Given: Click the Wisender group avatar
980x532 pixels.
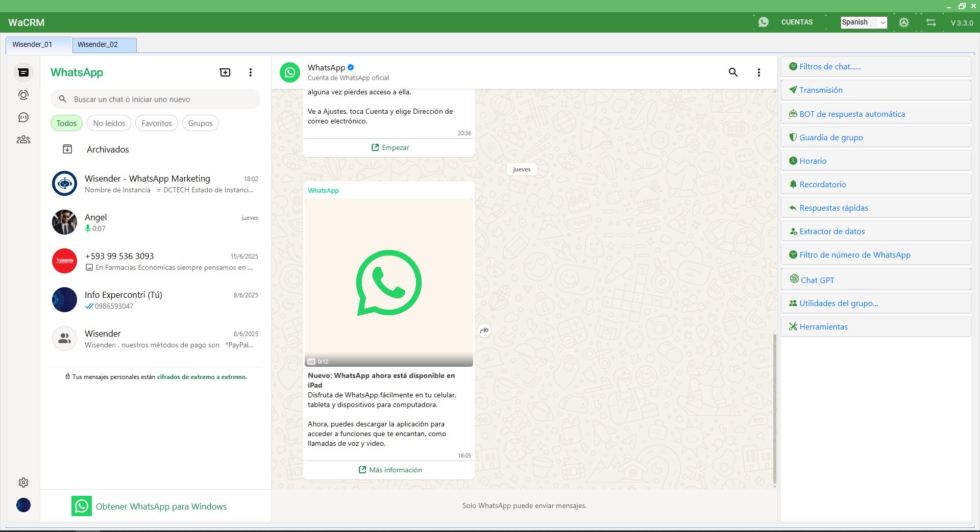Looking at the screenshot, I should tap(64, 339).
